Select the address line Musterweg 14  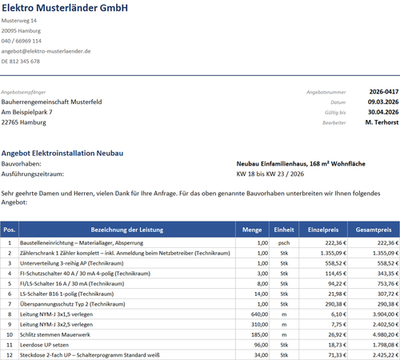tap(19, 21)
